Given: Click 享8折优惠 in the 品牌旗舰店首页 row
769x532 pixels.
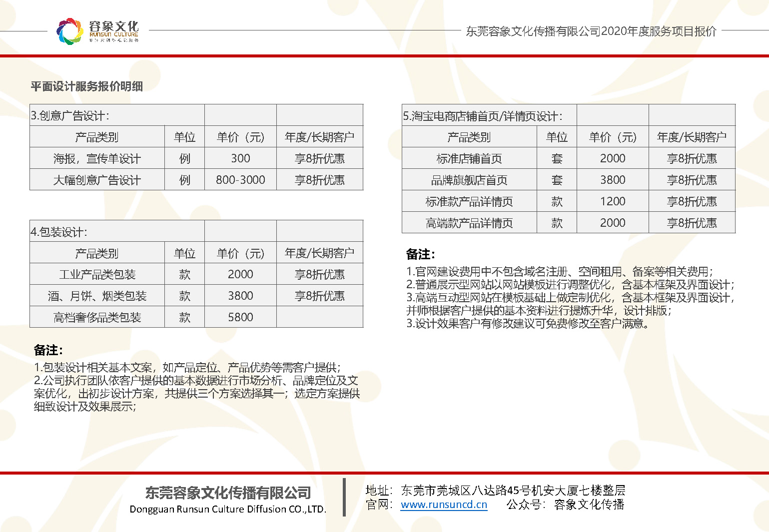Looking at the screenshot, I should 692,180.
